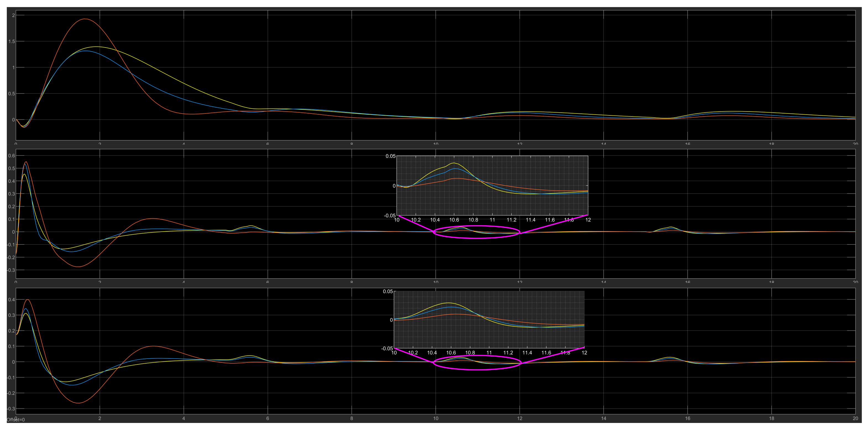Image resolution: width=868 pixels, height=429 pixels.
Task: Click bottom x-axis tick label 10
Action: (436, 418)
